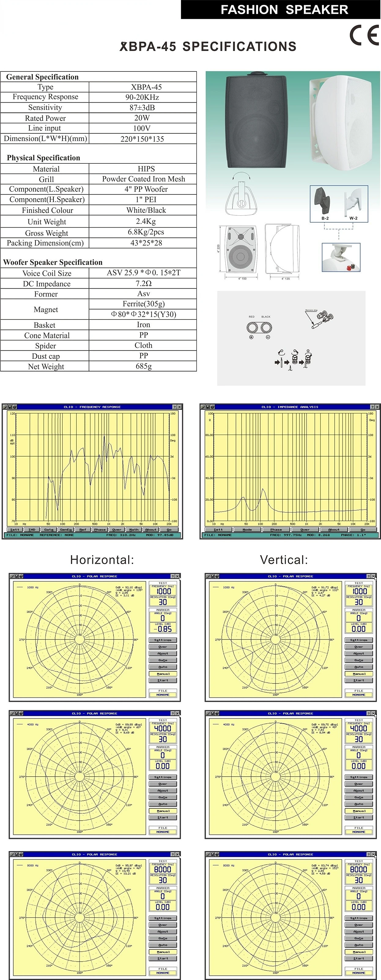Select Manual mode in Vertical 4000 Hz polar window
381x980 pixels.
(x=358, y=811)
